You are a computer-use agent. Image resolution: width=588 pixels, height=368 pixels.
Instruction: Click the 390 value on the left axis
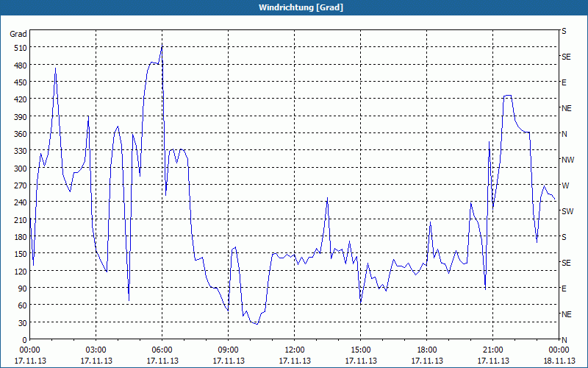point(21,117)
